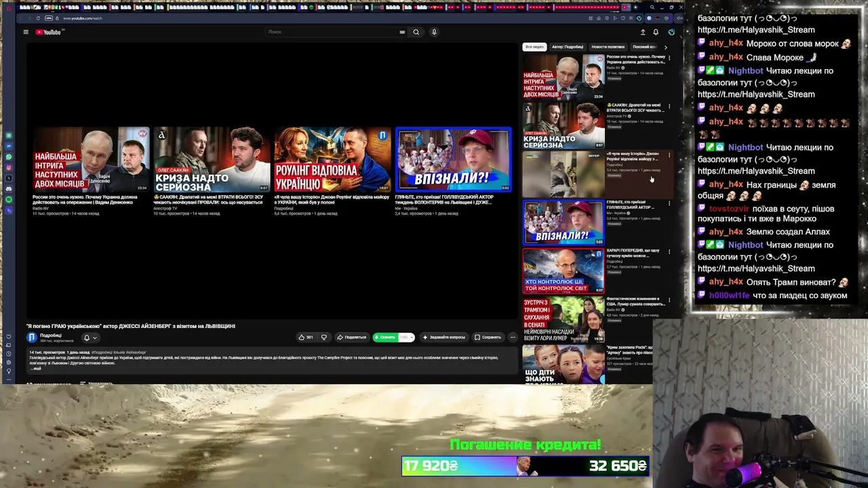This screenshot has width=868, height=488.
Task: Show more filter chips with arrow
Action: click(x=665, y=47)
